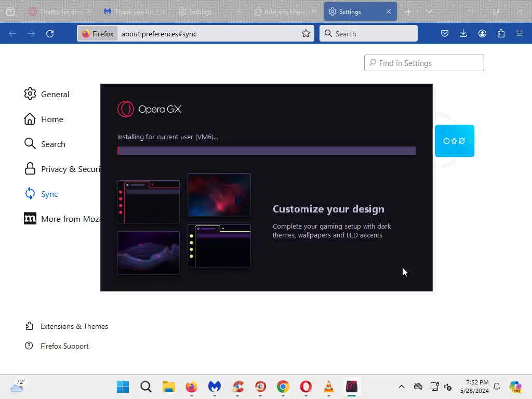
Task: Open Windows taskbar search
Action: pyautogui.click(x=146, y=387)
